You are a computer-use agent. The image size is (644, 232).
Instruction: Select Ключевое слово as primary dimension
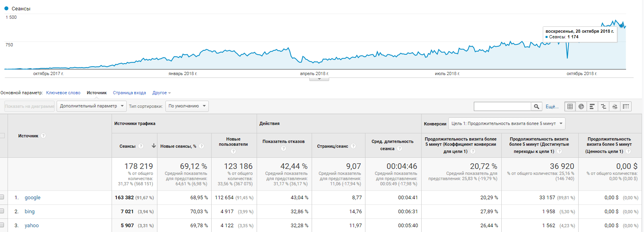63,93
